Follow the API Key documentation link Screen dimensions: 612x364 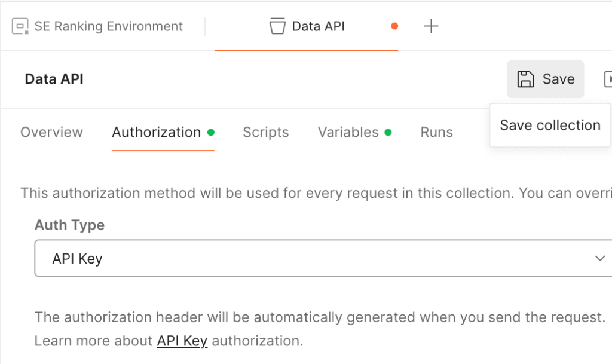[182, 341]
